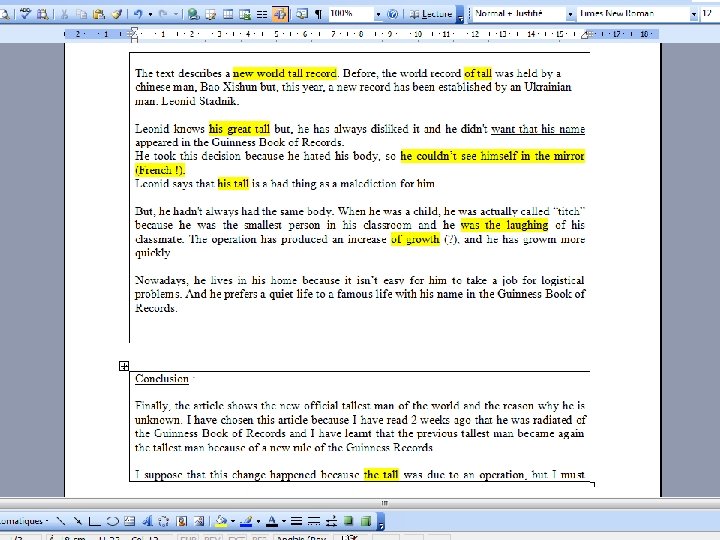
Task: Select the Line drawing tool
Action: click(x=61, y=521)
